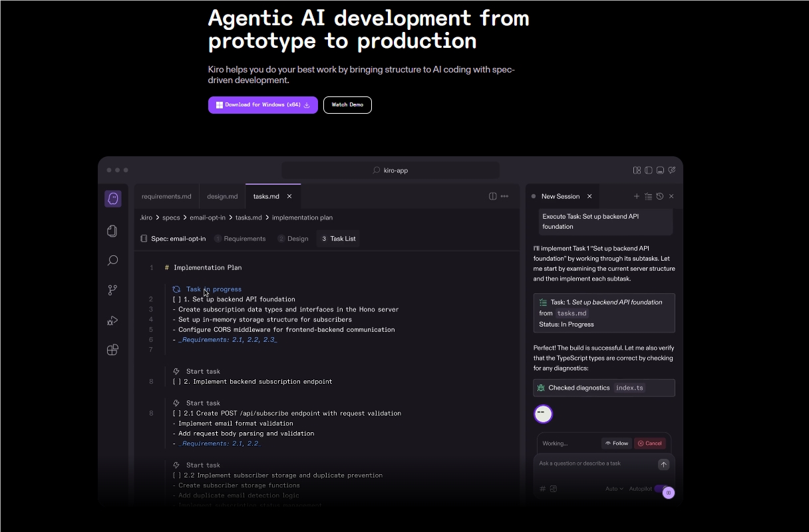809x532 pixels.
Task: Select the Requirements spec stage link
Action: pyautogui.click(x=245, y=238)
